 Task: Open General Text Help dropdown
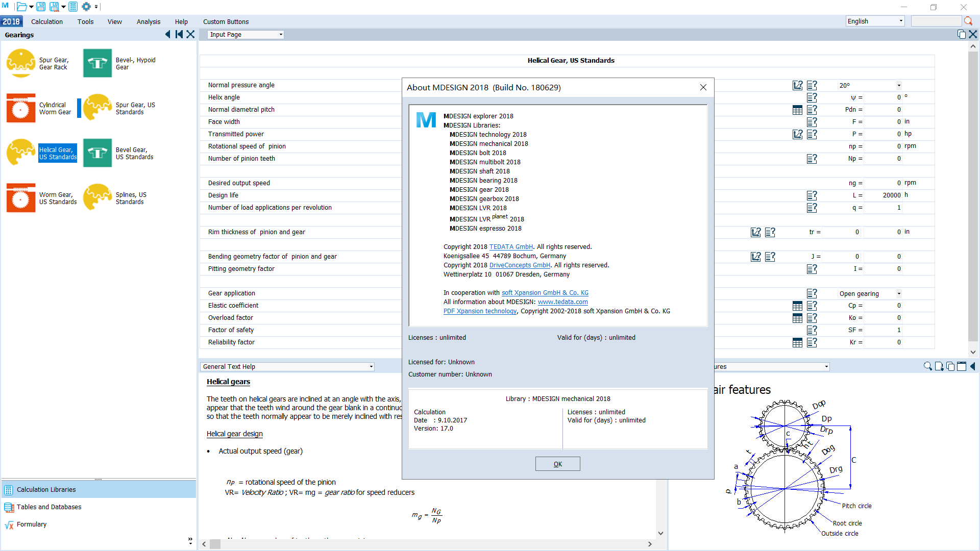(287, 366)
